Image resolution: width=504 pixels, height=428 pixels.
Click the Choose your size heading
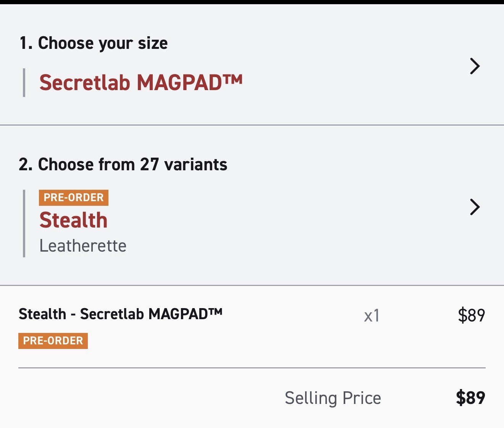[94, 43]
